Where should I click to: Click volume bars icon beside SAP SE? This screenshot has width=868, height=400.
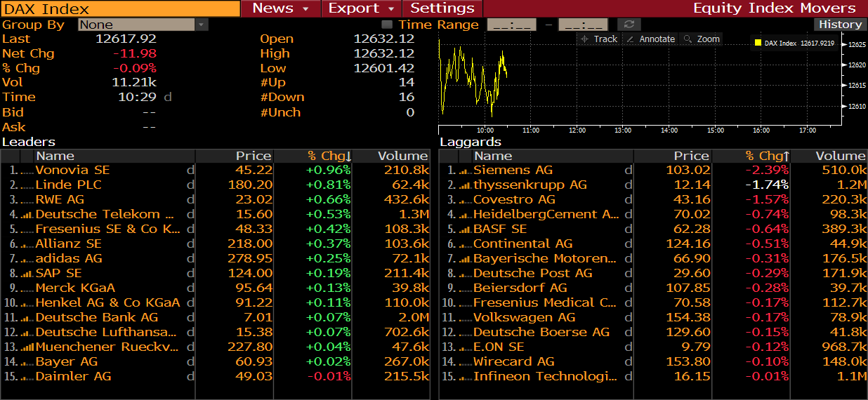[x=27, y=274]
